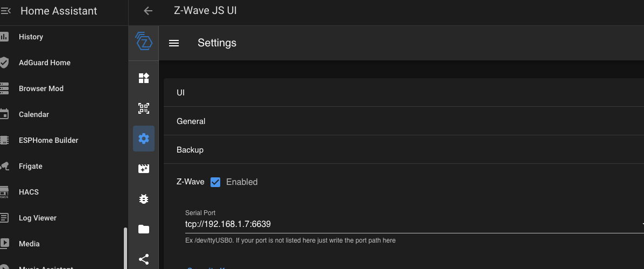644x269 pixels.
Task: Open Frigate from the sidebar
Action: [31, 166]
